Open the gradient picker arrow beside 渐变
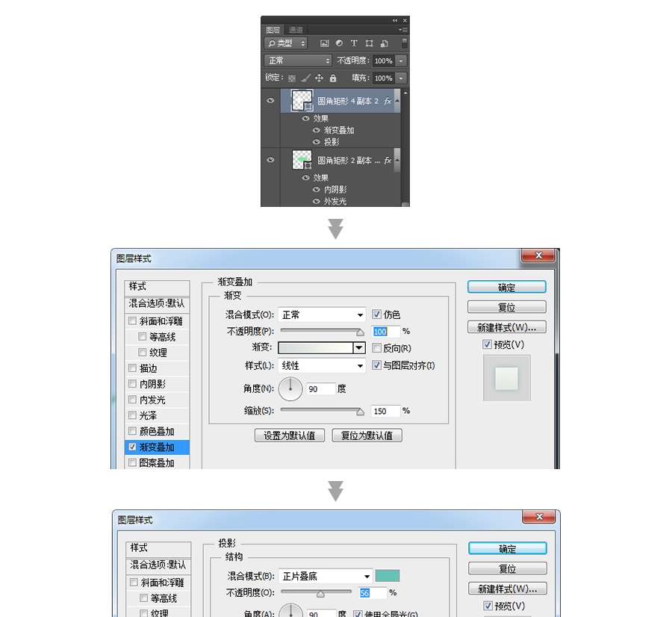Viewport: 672px width, 617px height. [359, 348]
